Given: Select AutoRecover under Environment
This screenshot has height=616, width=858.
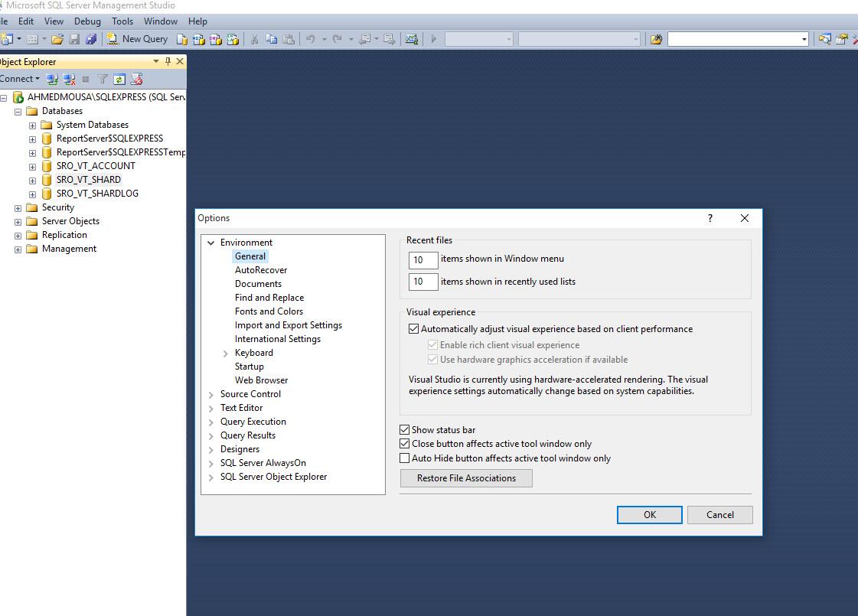Looking at the screenshot, I should [x=261, y=270].
